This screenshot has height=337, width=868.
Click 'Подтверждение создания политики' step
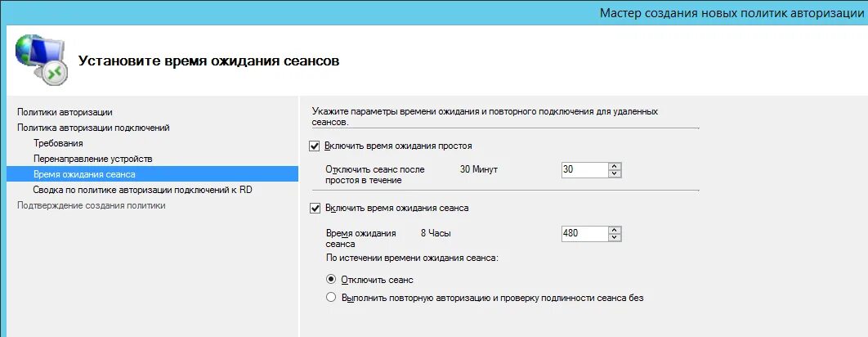click(x=92, y=205)
